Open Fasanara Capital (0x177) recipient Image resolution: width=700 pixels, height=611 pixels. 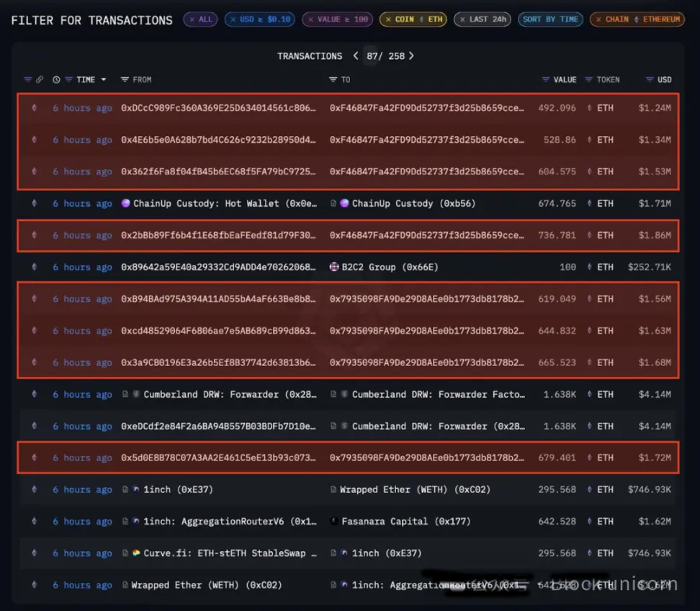tap(405, 521)
